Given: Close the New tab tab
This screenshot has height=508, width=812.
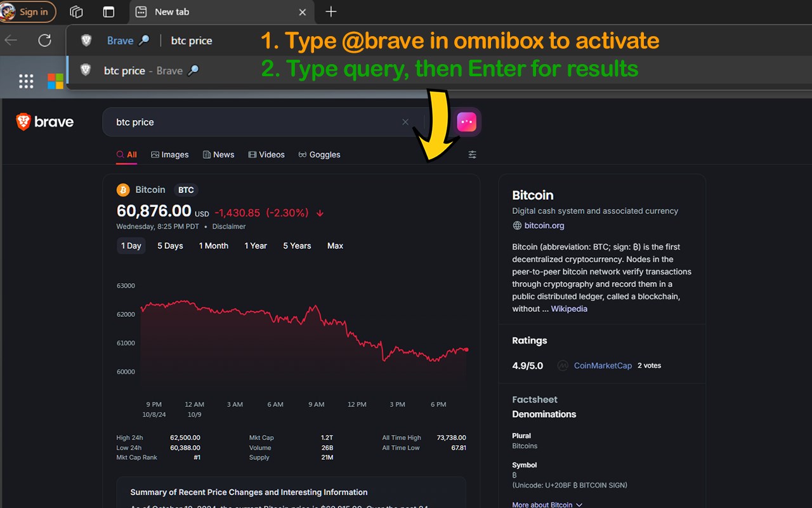Looking at the screenshot, I should click(303, 12).
